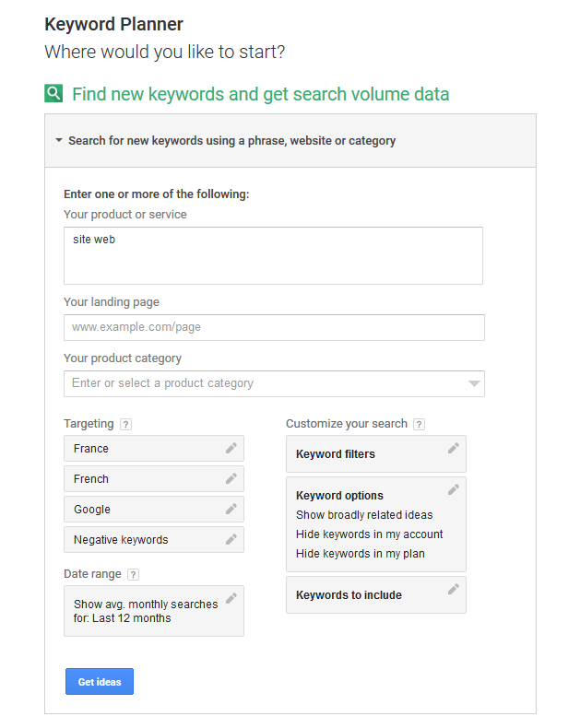This screenshot has height=728, width=580.
Task: Edit the French language targeting pencil
Action: [x=231, y=479]
